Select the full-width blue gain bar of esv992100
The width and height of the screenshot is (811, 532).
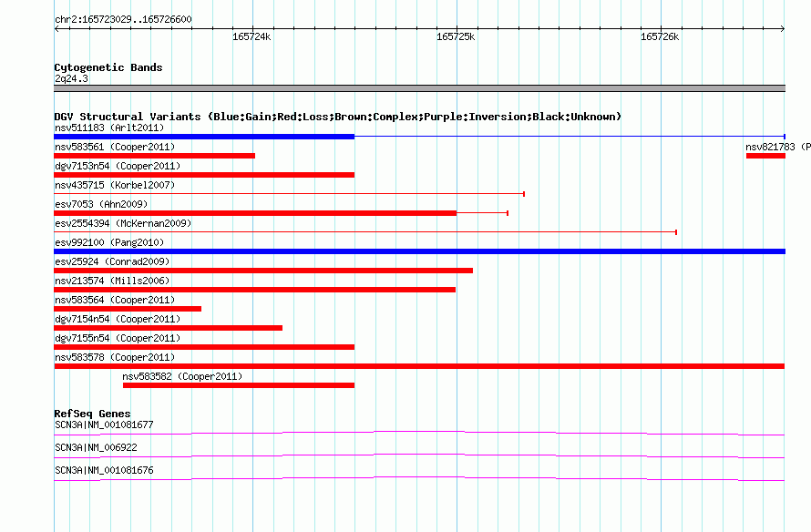point(419,251)
